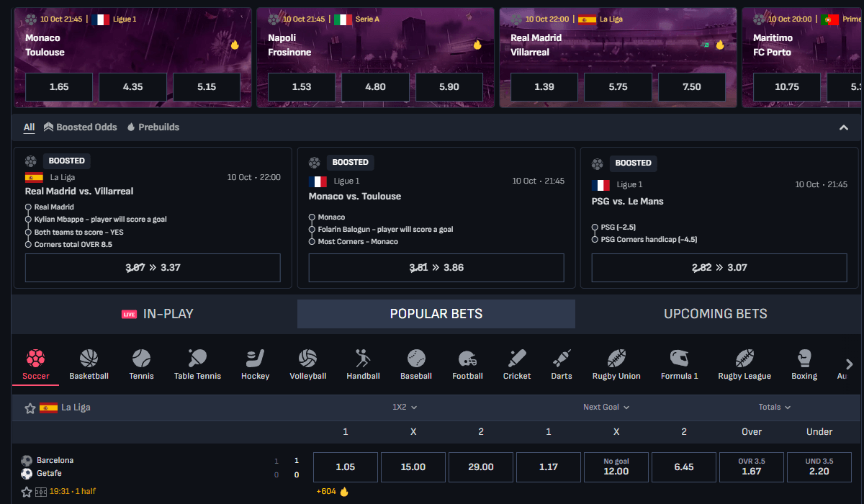Open the Napoli vs Frosinone match card
The width and height of the screenshot is (864, 504).
[375, 58]
